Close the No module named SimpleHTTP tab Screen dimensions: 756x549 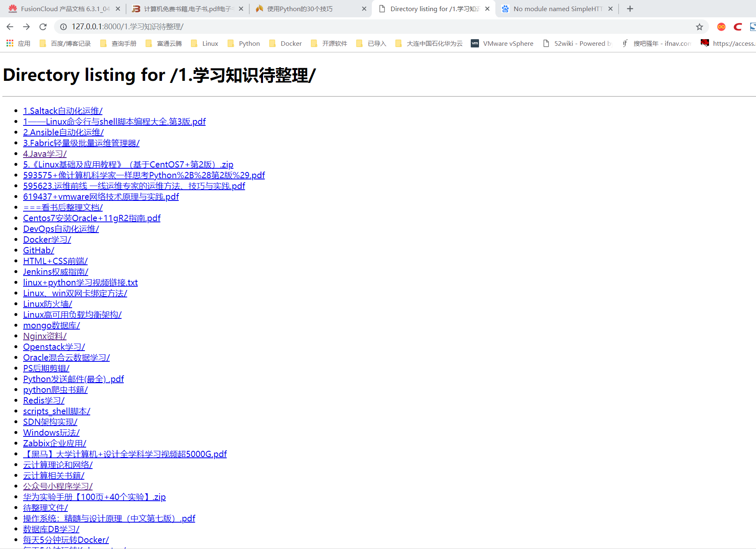tap(610, 9)
